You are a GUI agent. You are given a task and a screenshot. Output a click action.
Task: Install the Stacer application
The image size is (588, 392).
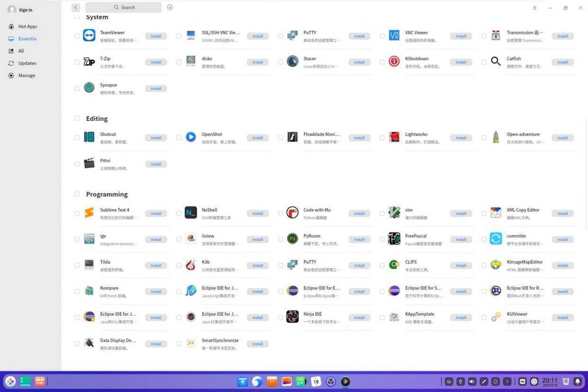click(359, 62)
